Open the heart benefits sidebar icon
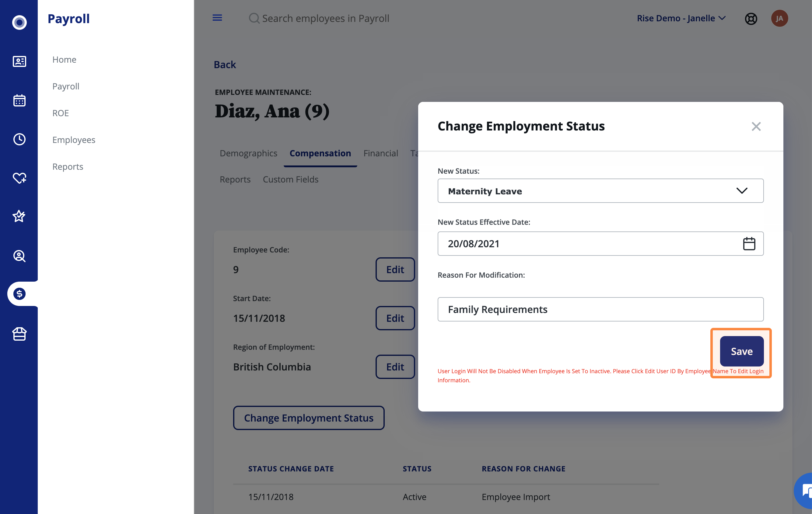Screen dimensions: 812x514 pos(19,178)
